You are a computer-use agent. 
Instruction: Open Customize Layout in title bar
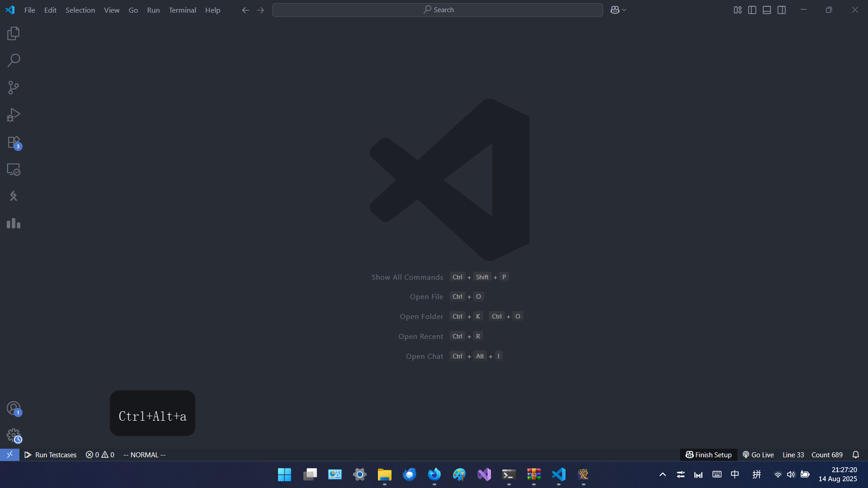click(738, 10)
